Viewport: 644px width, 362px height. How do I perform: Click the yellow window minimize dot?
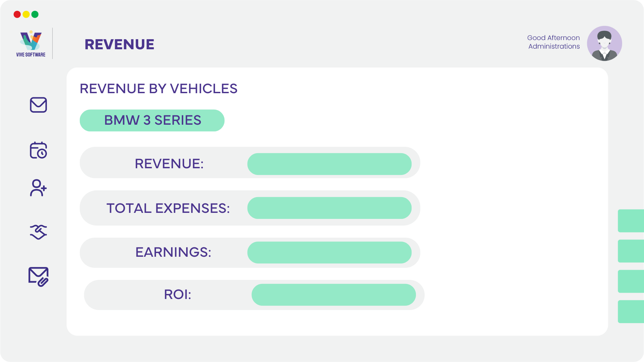[x=26, y=14]
